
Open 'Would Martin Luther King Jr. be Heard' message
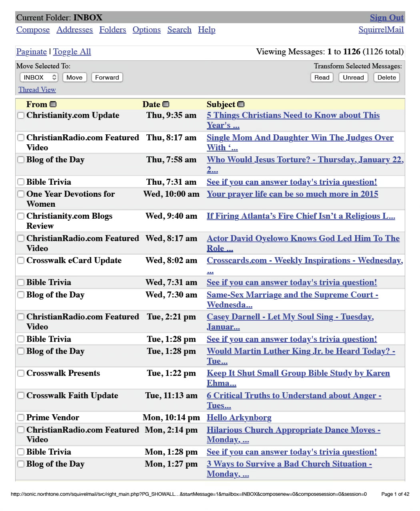click(301, 356)
